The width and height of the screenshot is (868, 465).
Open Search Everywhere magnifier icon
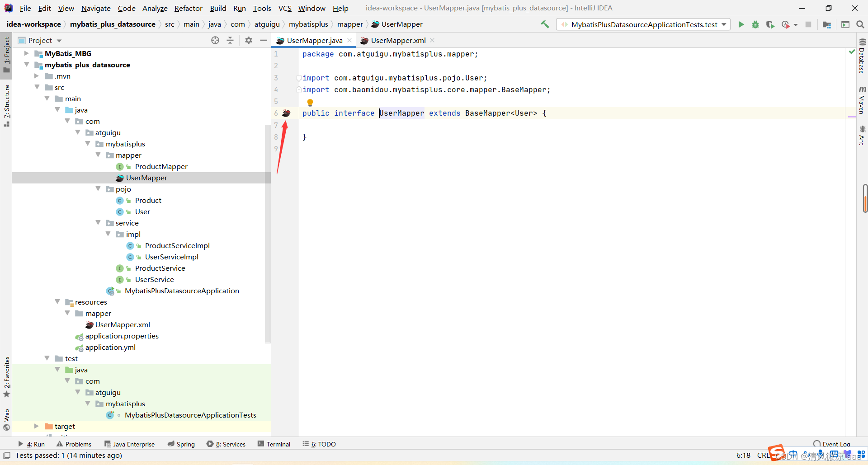(x=860, y=24)
